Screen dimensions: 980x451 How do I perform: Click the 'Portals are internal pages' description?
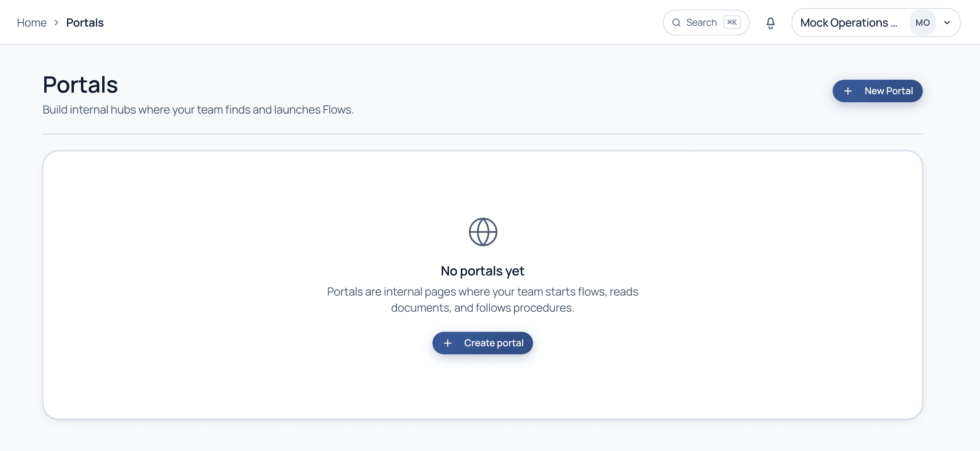click(x=482, y=300)
